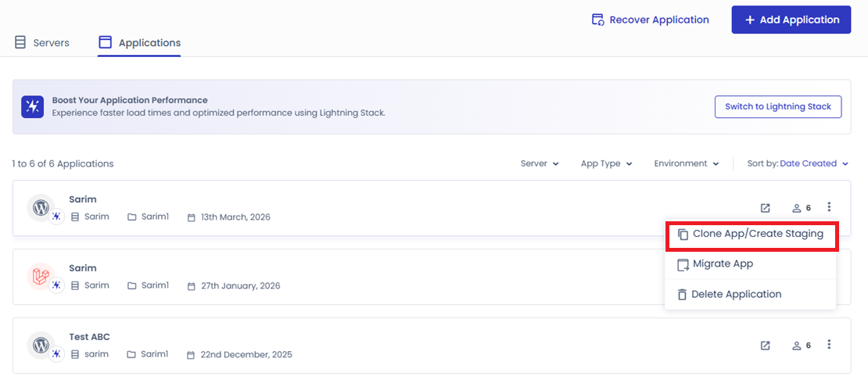Expand the Environment filter dropdown

click(x=687, y=163)
